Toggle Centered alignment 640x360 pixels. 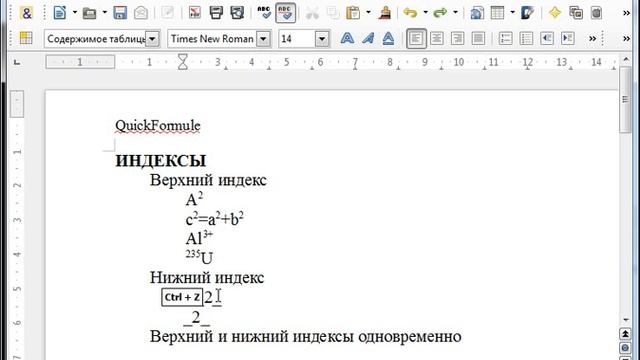click(x=437, y=39)
